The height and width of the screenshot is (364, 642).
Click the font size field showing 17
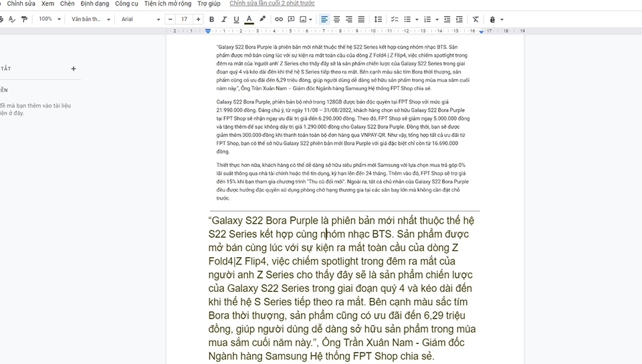pos(185,19)
